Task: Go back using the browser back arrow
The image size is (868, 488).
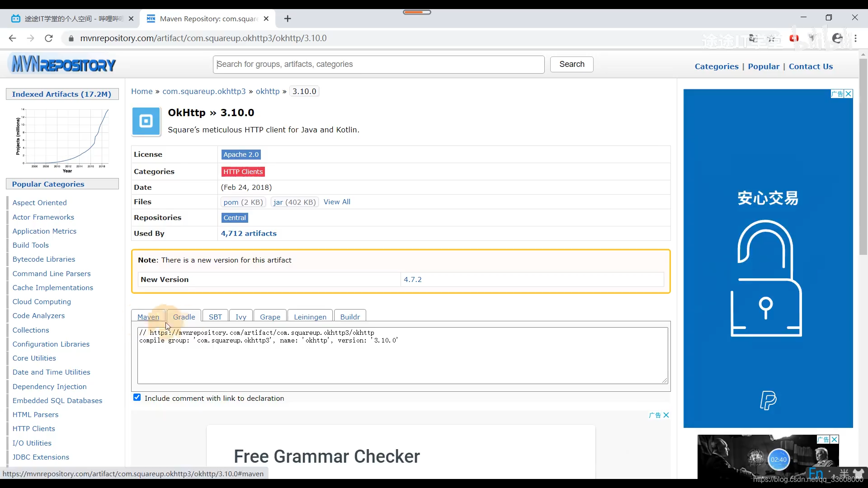Action: tap(12, 38)
